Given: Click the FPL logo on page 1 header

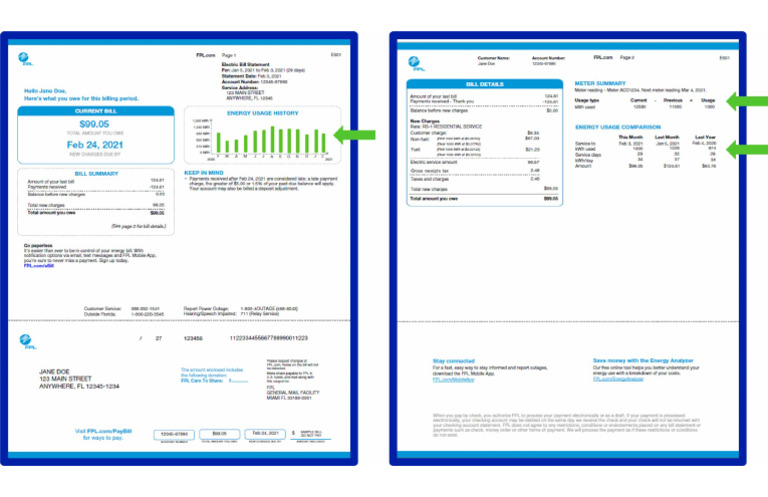Looking at the screenshot, I should [25, 59].
